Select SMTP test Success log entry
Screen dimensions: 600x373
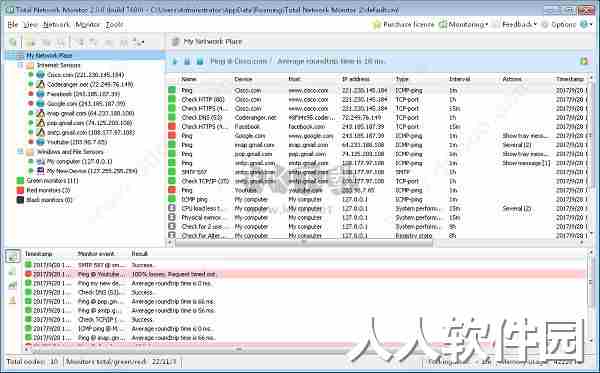[x=304, y=265]
